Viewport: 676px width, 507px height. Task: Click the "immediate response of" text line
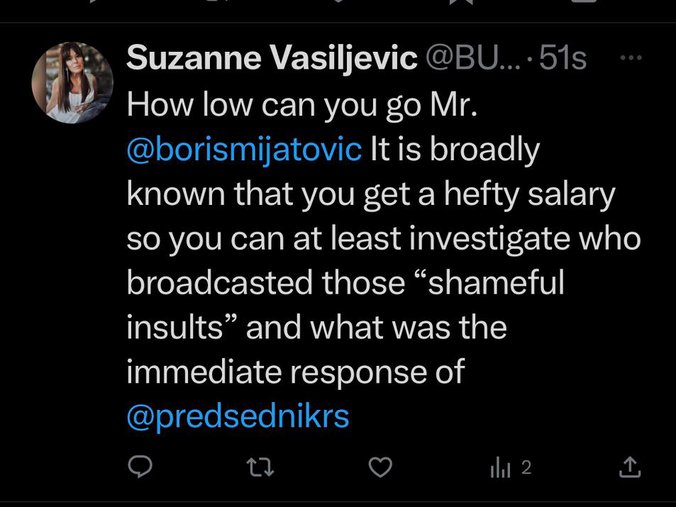tap(296, 372)
